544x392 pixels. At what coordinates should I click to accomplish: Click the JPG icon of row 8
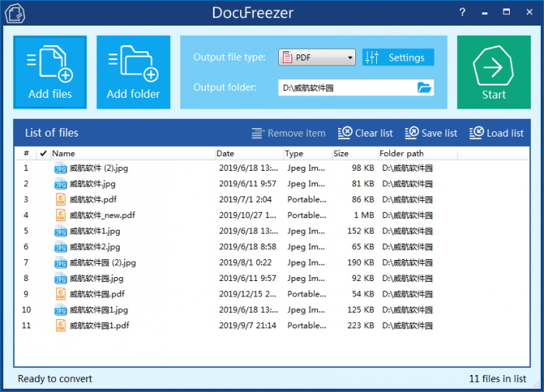[61, 279]
